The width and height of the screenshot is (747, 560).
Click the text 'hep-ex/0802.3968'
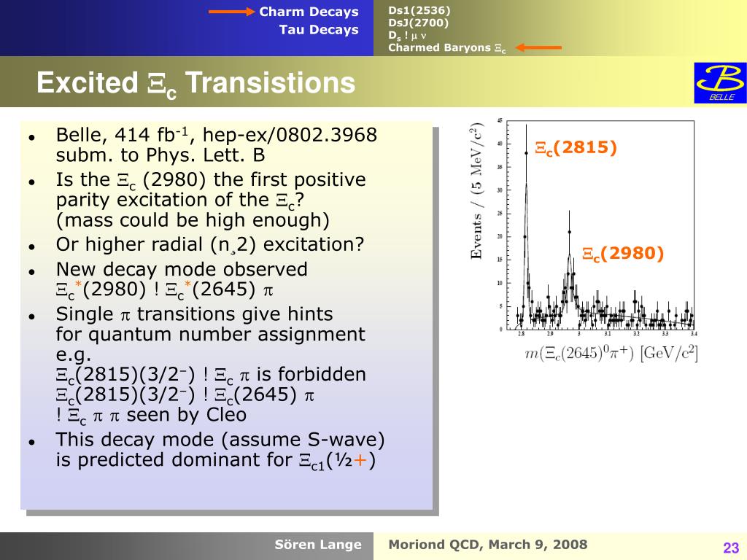[x=290, y=135]
